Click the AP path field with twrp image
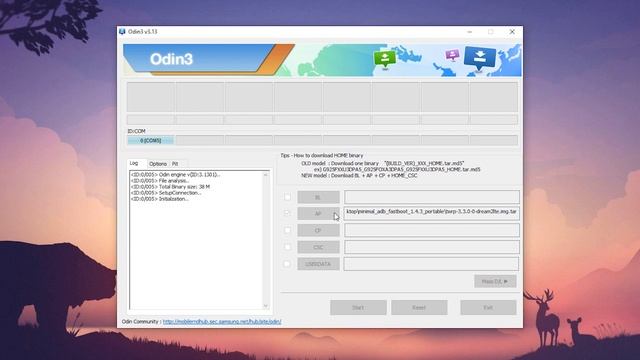This screenshot has height=360, width=640. point(432,213)
